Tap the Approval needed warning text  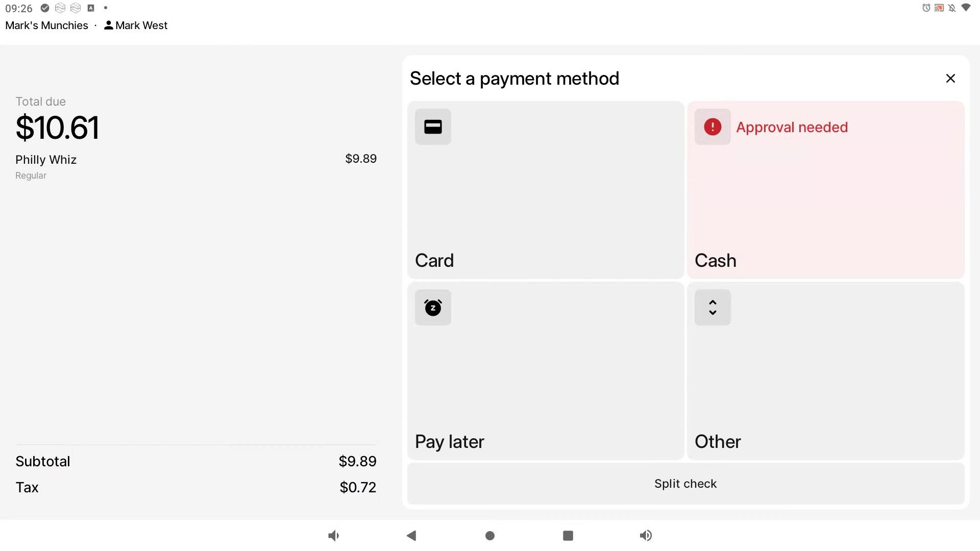pos(792,127)
